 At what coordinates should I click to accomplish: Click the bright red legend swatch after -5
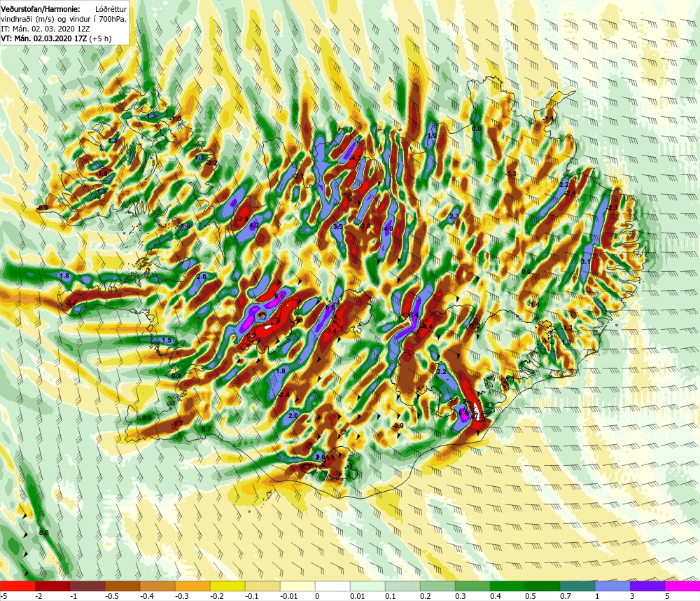[x=17, y=586]
